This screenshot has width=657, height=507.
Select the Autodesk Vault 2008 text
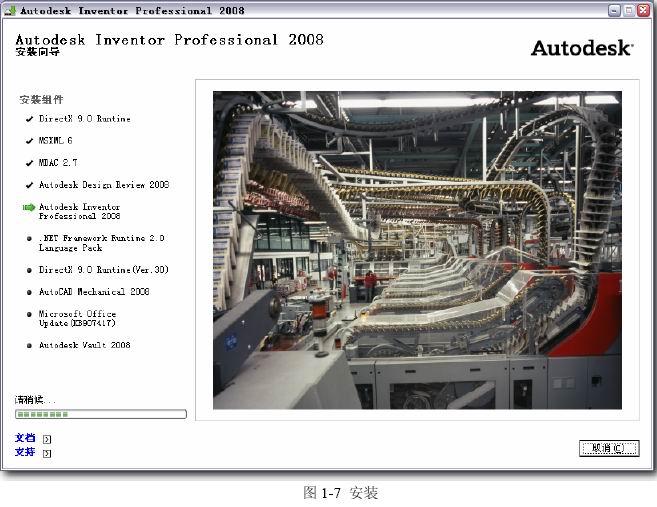pos(85,345)
